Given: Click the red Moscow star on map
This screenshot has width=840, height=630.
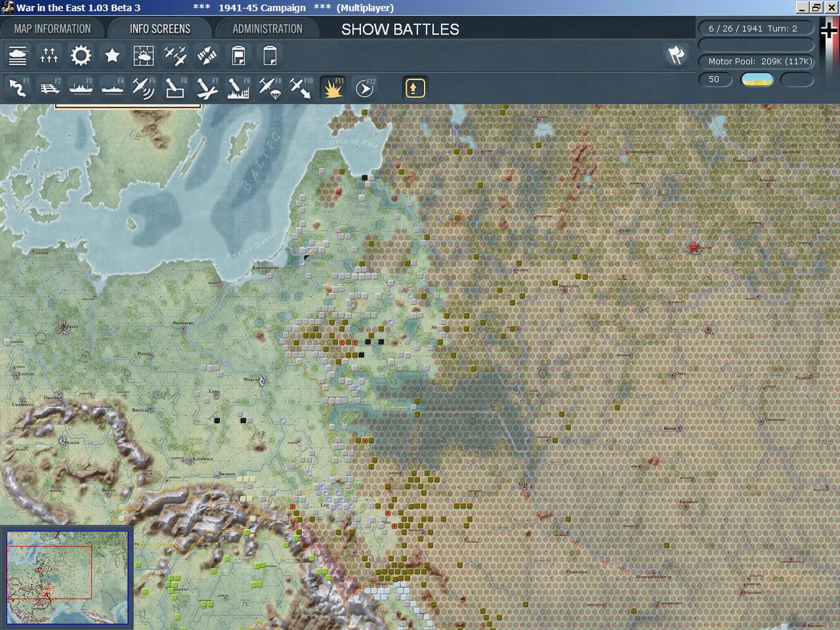Looking at the screenshot, I should click(694, 247).
